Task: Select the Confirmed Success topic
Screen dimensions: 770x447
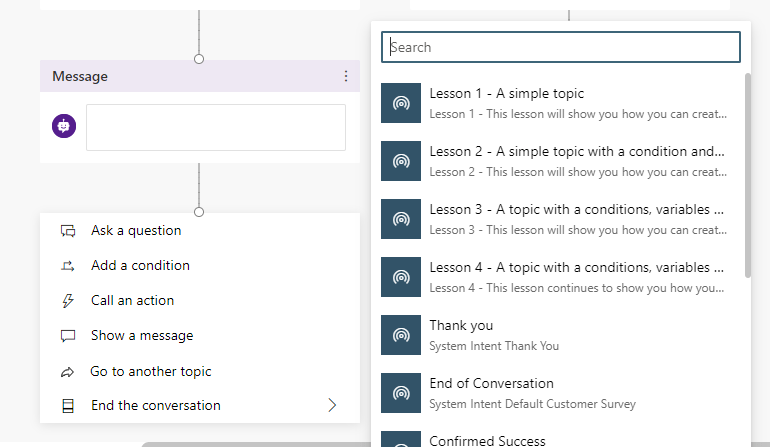Action: tap(487, 441)
